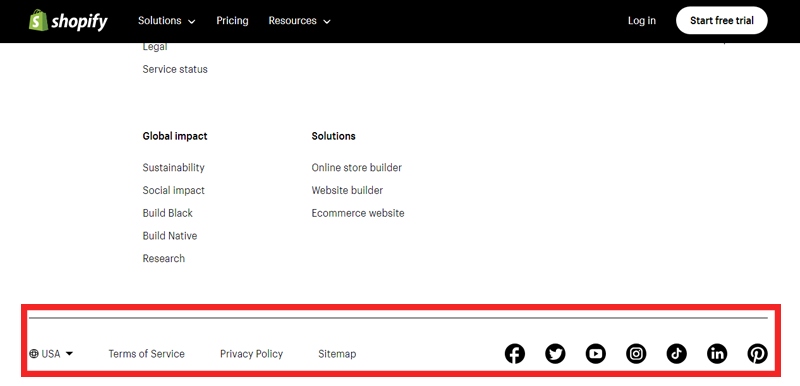This screenshot has height=386, width=800.
Task: Click the Log in link
Action: pyautogui.click(x=642, y=21)
